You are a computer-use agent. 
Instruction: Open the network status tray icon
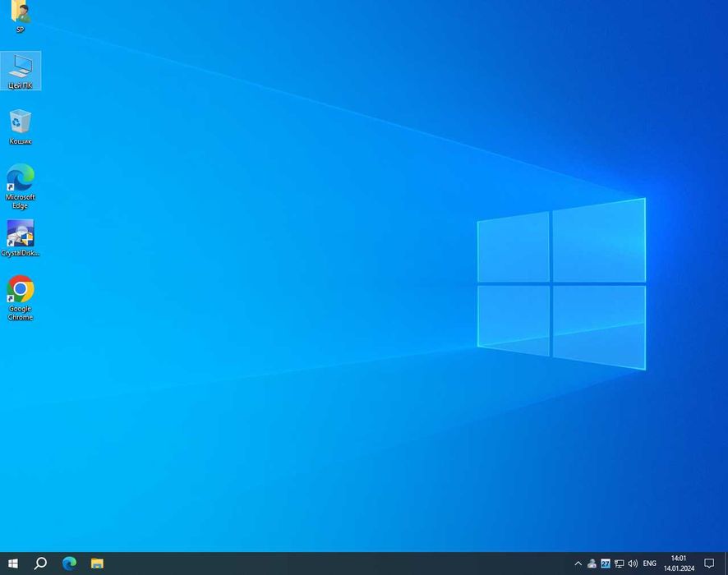point(619,563)
